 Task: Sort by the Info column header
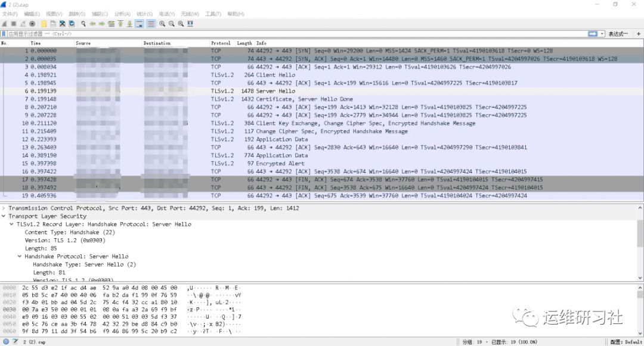[261, 43]
